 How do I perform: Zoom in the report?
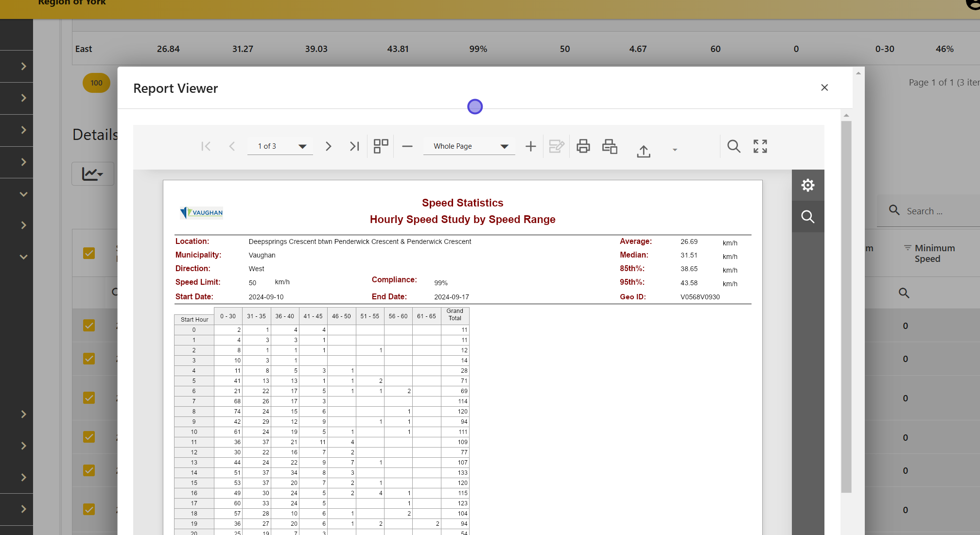531,146
